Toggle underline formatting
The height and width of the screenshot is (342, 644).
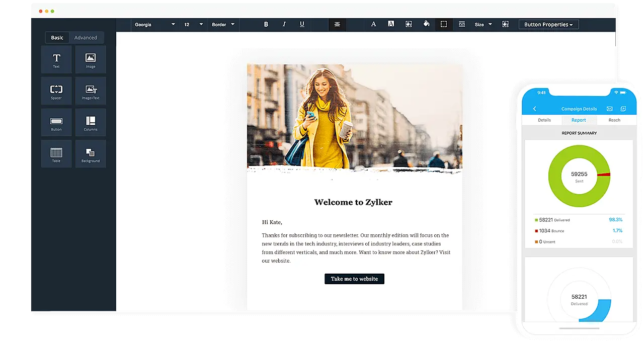coord(301,24)
